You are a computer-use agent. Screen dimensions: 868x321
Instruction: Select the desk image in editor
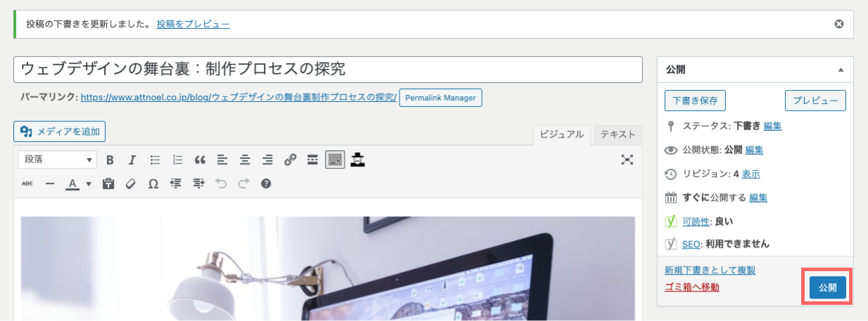328,268
